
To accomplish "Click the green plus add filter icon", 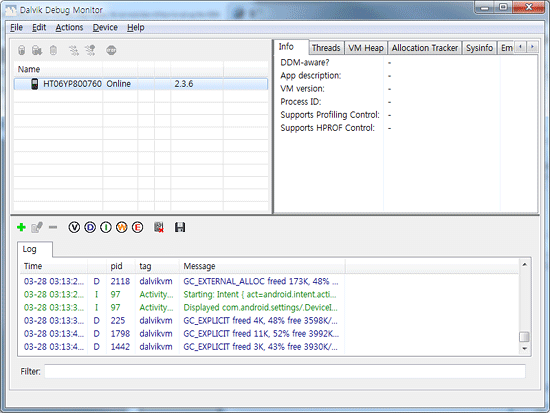I will coord(21,227).
